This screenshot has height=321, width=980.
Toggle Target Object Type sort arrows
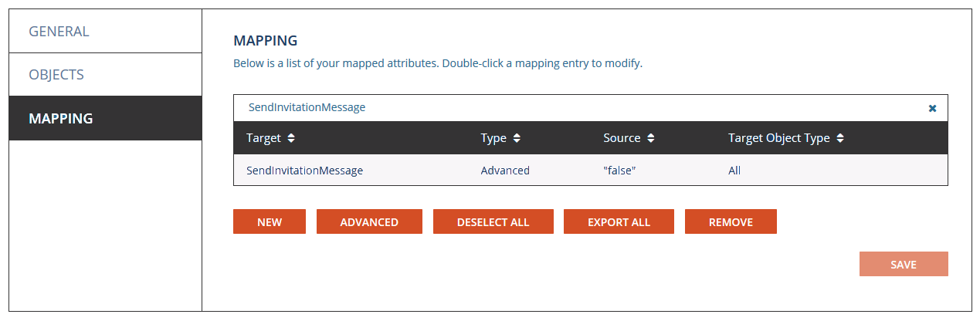(x=840, y=139)
